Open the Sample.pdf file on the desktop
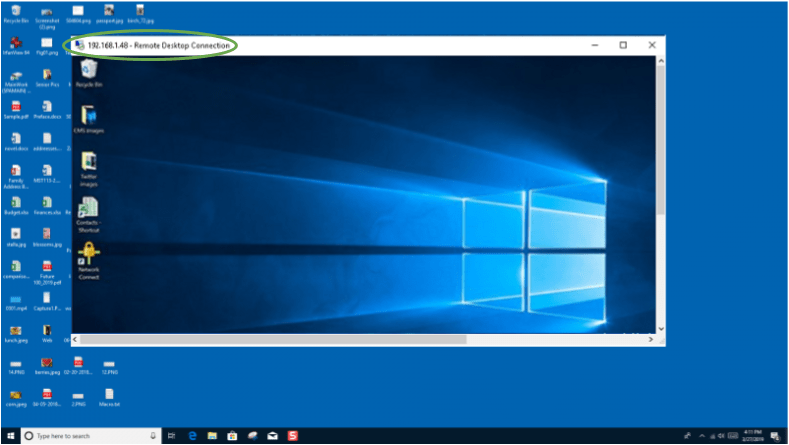This screenshot has width=789, height=445. pyautogui.click(x=16, y=110)
